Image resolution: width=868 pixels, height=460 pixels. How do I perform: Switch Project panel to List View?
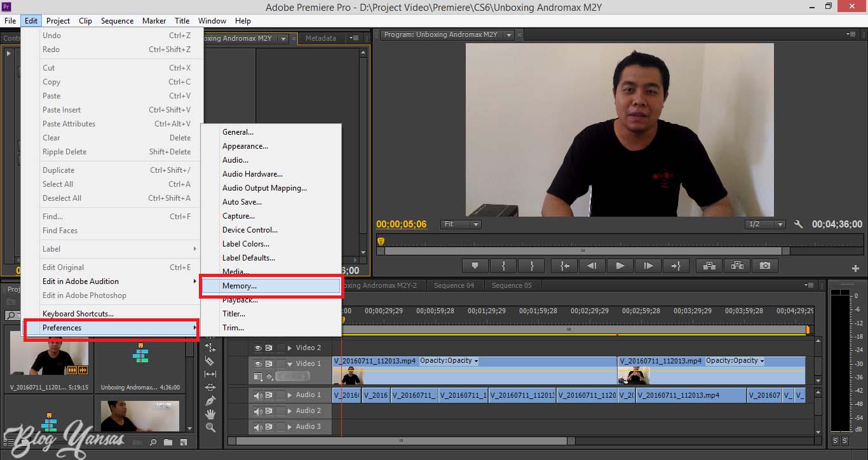(x=11, y=442)
